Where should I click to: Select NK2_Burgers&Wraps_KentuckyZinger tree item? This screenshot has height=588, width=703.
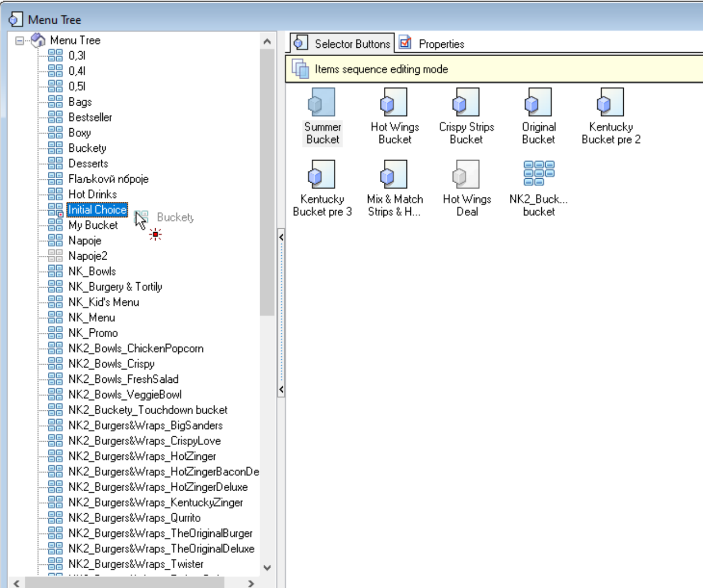tap(156, 502)
